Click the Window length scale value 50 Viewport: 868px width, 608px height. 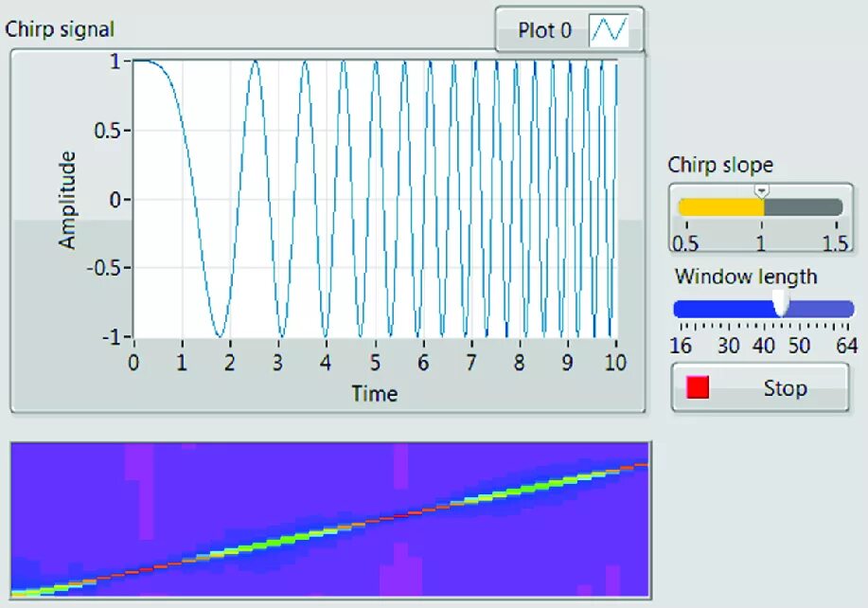point(799,346)
